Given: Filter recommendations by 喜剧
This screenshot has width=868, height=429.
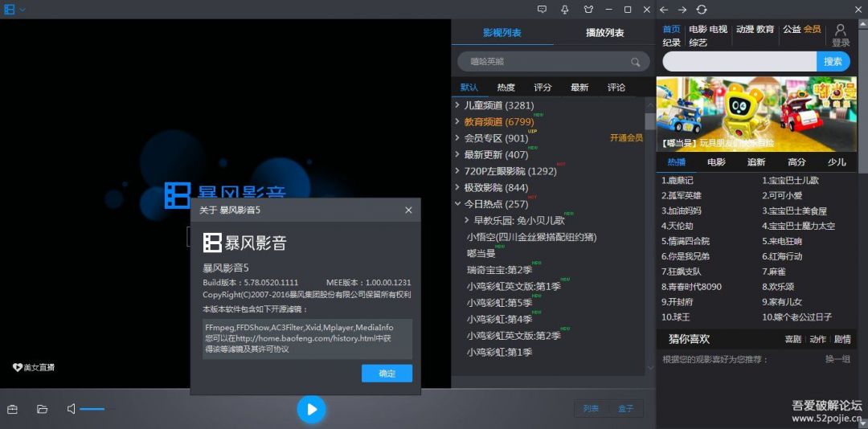Looking at the screenshot, I should (792, 339).
